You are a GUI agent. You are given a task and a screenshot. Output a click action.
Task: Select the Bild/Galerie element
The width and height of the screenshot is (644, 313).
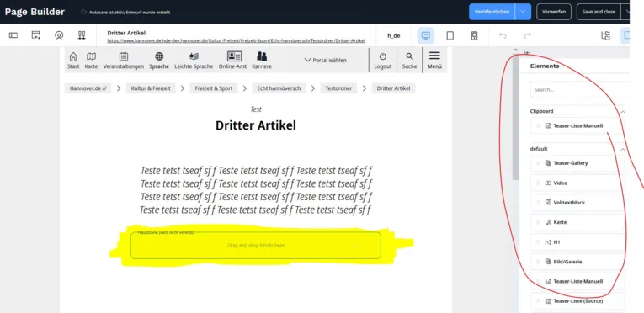(577, 262)
